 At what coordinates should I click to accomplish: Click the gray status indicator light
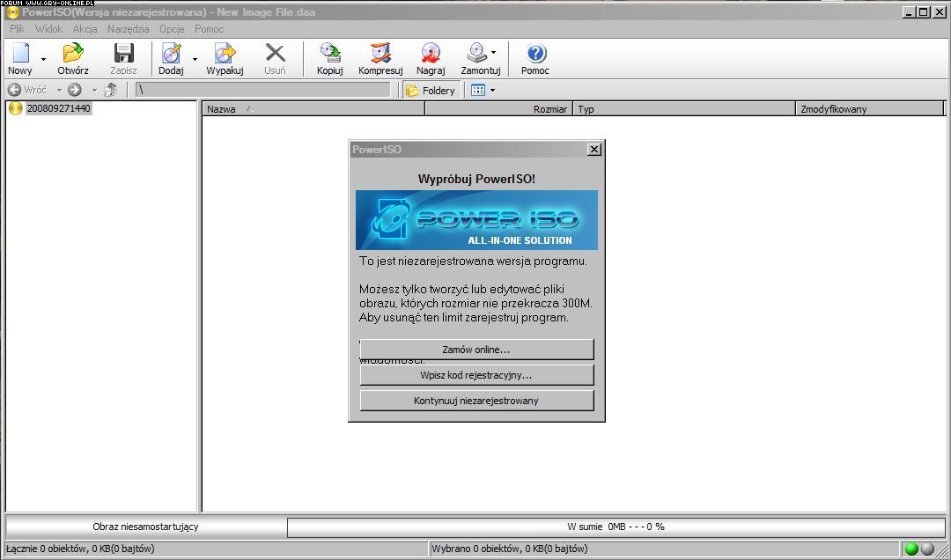tap(927, 549)
